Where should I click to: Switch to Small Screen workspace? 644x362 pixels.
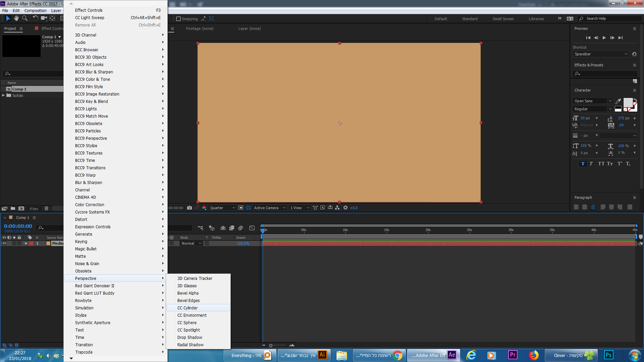coord(503,19)
